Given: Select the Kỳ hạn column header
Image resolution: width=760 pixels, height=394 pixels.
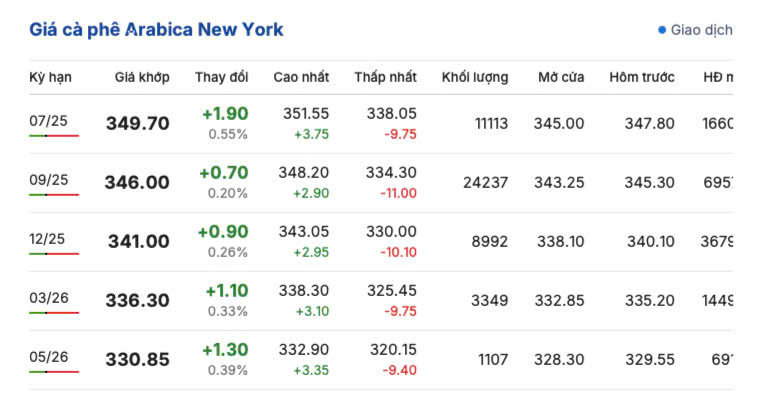Looking at the screenshot, I should pos(50,77).
